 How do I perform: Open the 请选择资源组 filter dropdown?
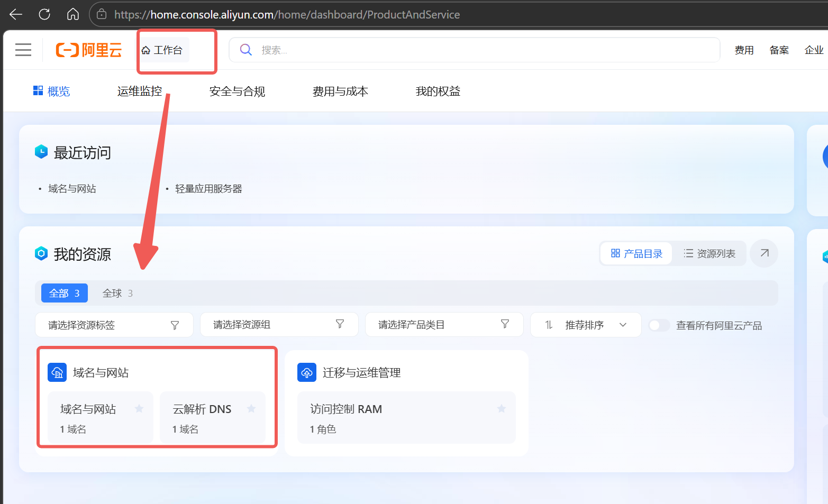coord(279,325)
